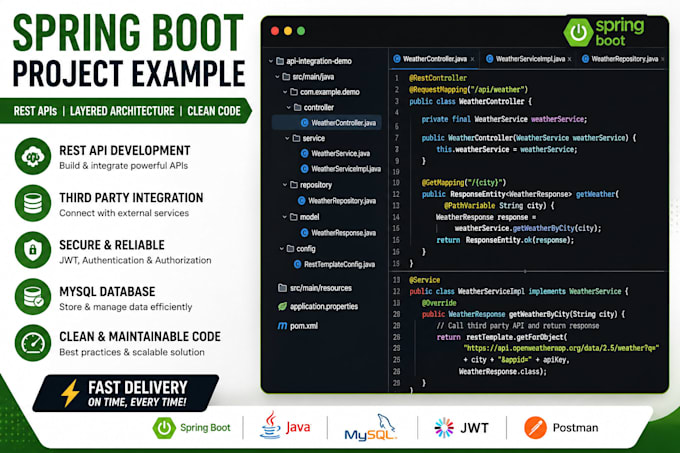Click the return ResponseEntity.ok(response) line
The image size is (680, 453).
(x=505, y=240)
